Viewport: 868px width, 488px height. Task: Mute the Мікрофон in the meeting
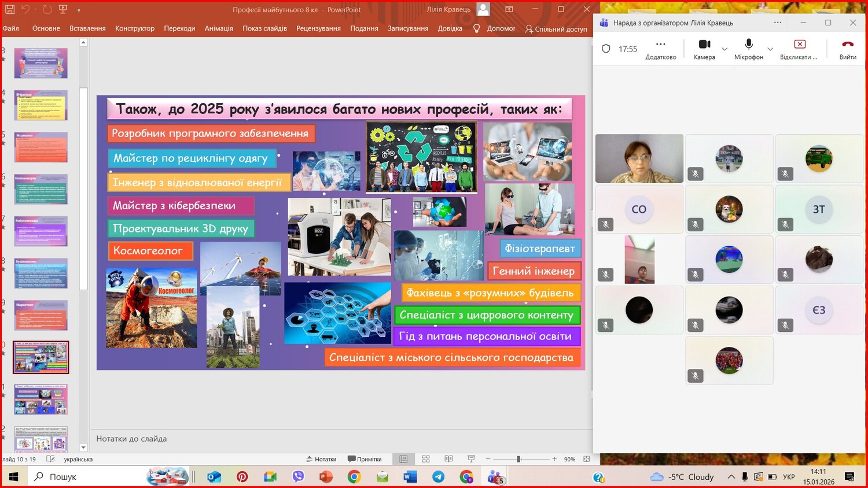[748, 49]
